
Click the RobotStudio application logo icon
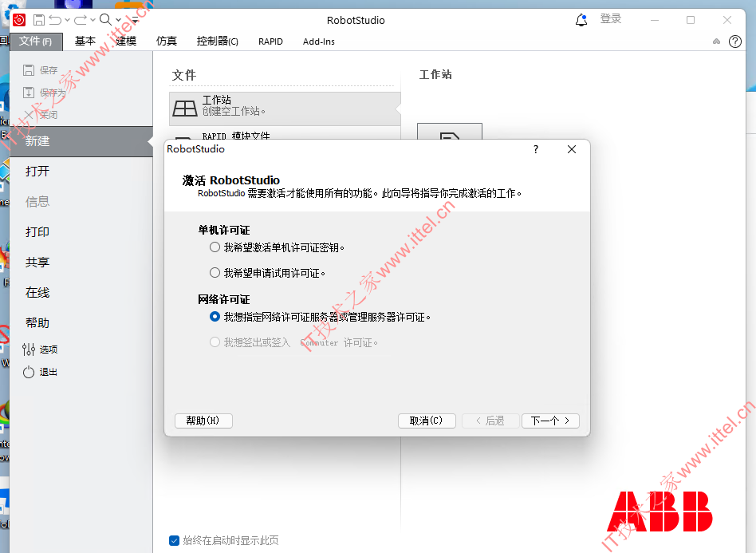19,20
